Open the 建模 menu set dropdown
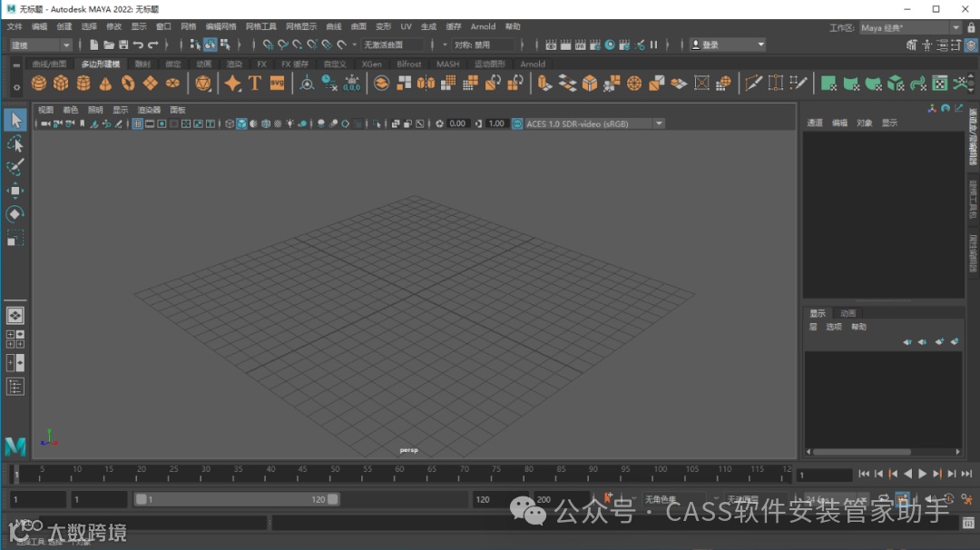 (40, 45)
